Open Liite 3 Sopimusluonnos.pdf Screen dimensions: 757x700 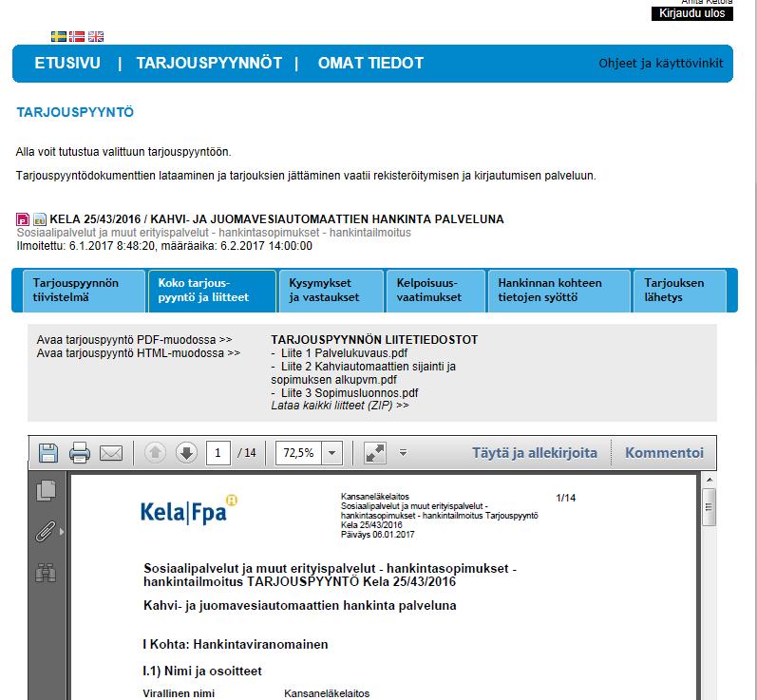coord(350,393)
